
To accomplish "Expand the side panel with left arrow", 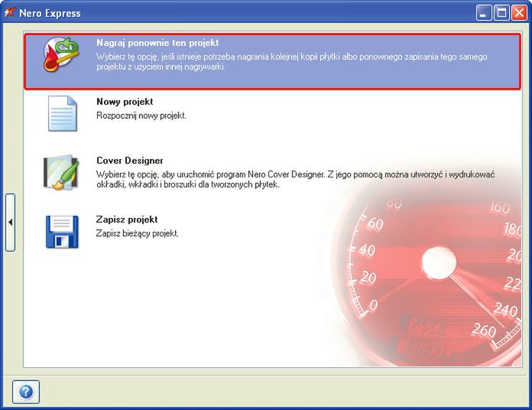I will [10, 223].
